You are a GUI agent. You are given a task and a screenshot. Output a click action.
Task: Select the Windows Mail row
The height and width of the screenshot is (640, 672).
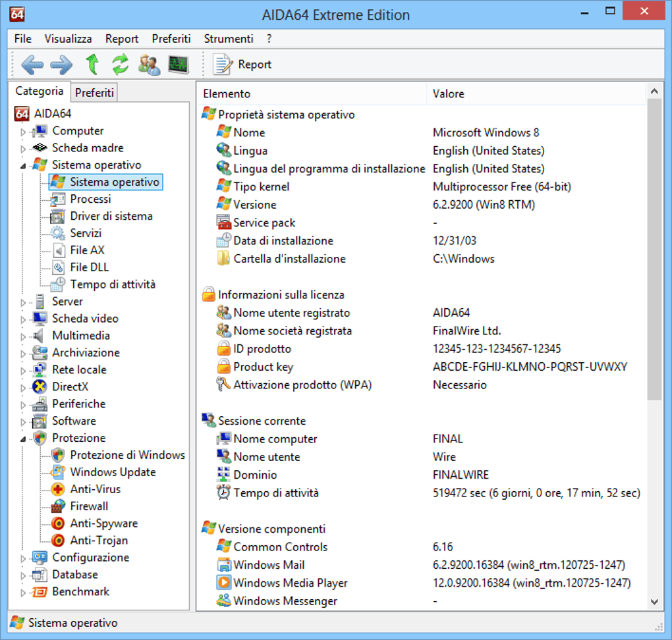421,565
